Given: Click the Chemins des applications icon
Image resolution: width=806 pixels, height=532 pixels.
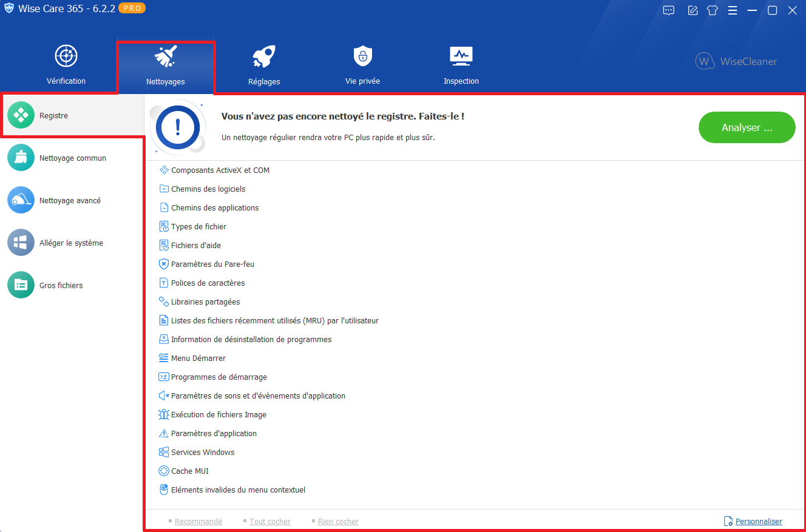Looking at the screenshot, I should [x=163, y=207].
